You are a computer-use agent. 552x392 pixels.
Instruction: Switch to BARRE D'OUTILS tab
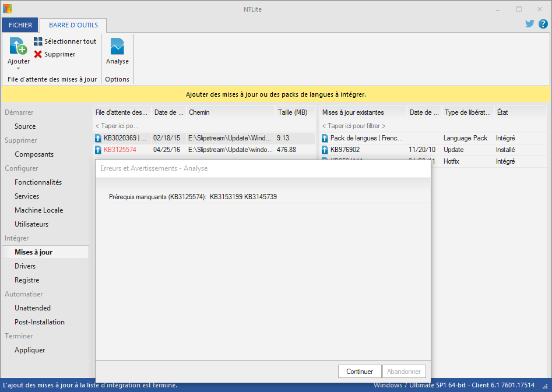point(73,25)
